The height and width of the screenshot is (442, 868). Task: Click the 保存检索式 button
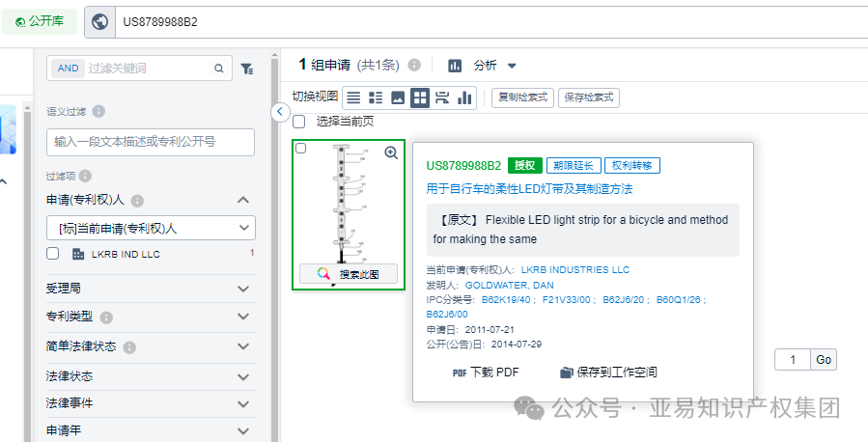pyautogui.click(x=589, y=97)
